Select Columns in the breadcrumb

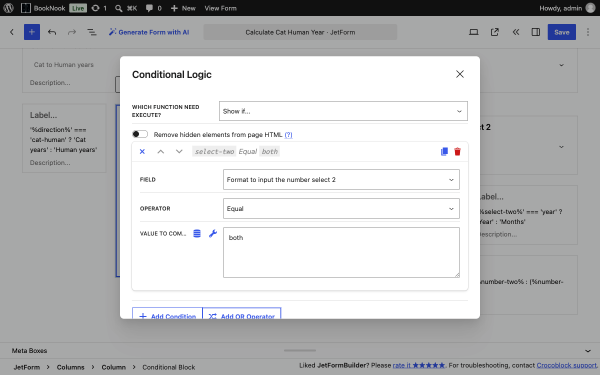point(70,367)
